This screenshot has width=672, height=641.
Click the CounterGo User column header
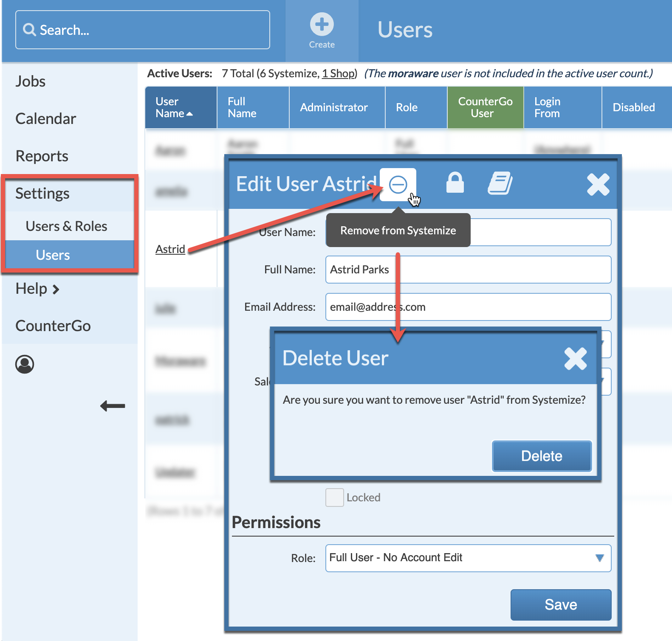[486, 107]
